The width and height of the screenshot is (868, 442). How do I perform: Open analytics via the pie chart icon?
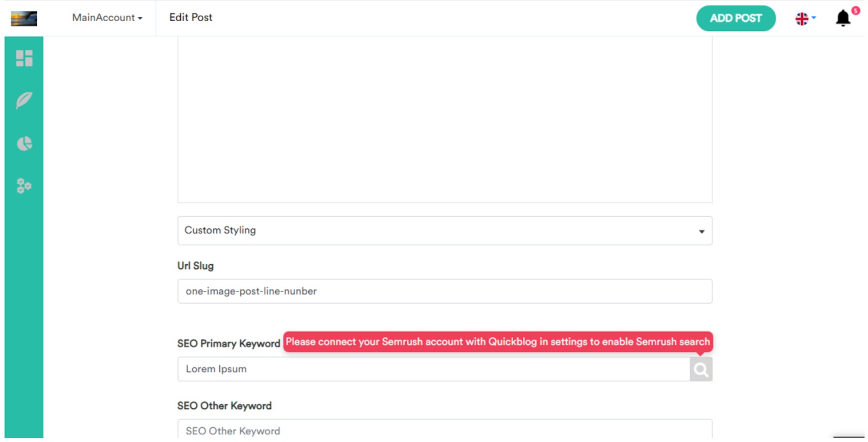pos(24,144)
